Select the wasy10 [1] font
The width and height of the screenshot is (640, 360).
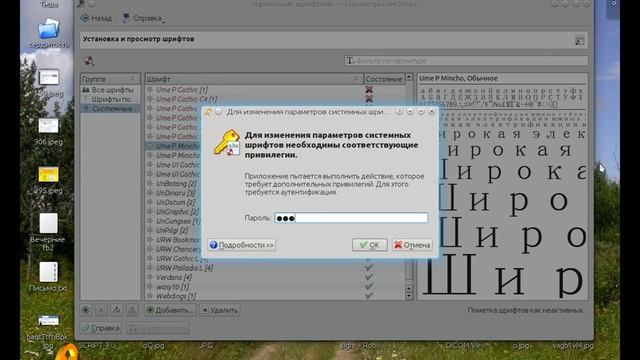[x=172, y=287]
